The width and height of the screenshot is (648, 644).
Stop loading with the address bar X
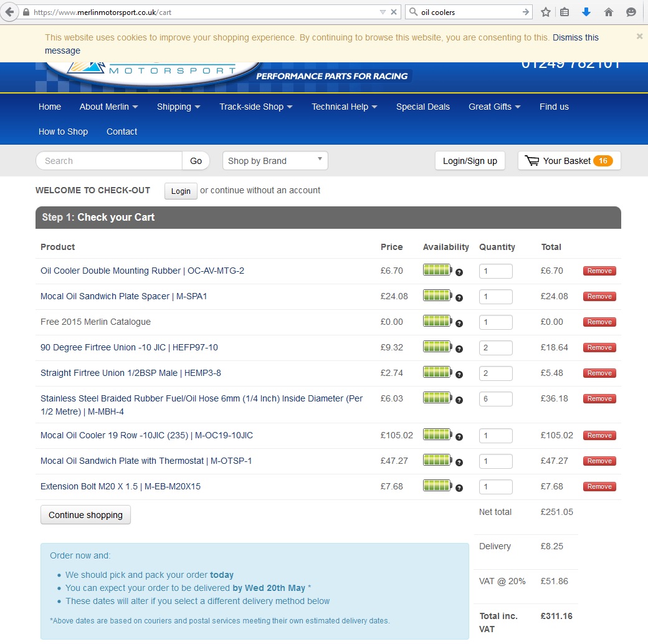point(394,12)
